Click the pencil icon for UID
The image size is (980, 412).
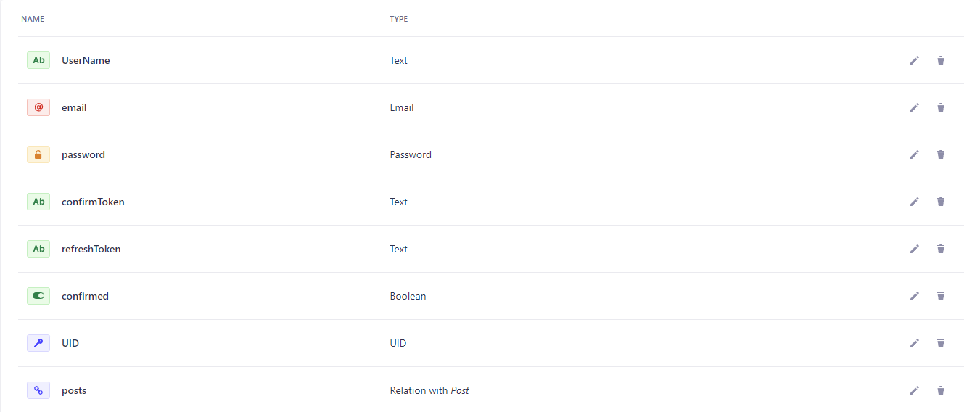[914, 343]
